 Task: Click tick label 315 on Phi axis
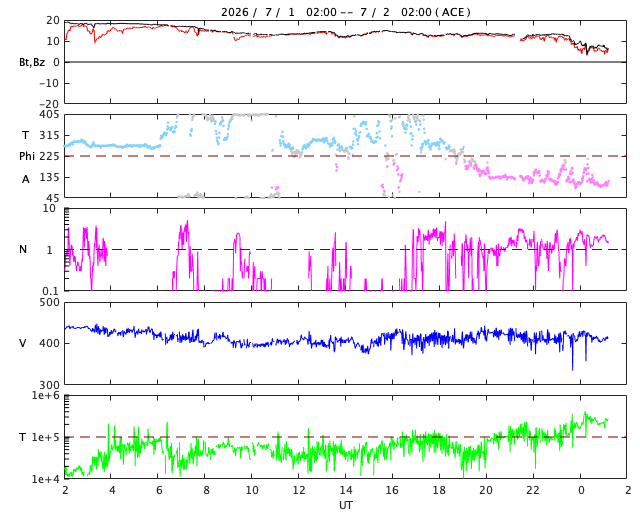(49, 135)
